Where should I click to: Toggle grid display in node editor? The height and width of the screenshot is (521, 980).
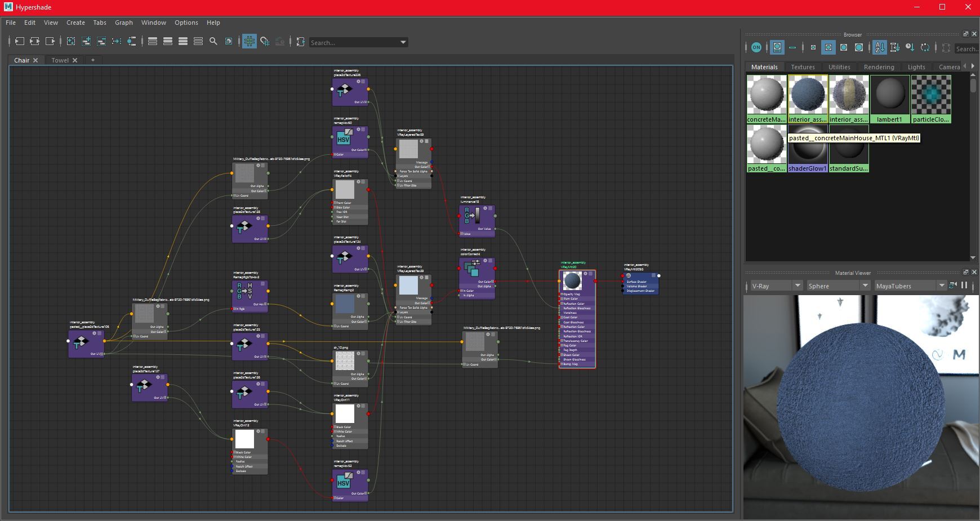[249, 41]
